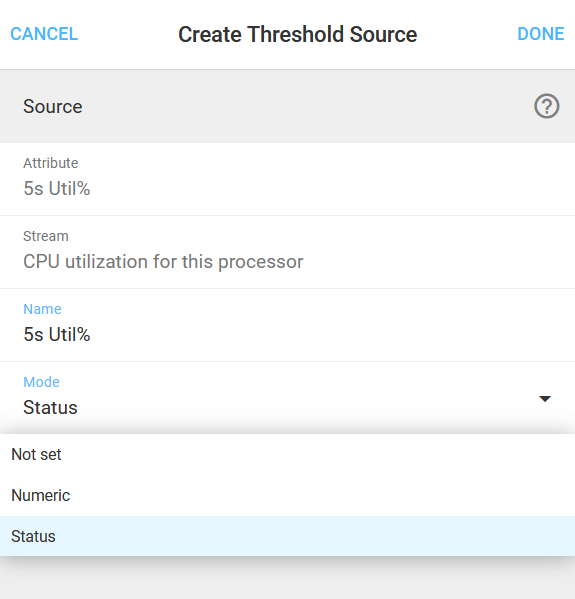Image resolution: width=575 pixels, height=599 pixels.
Task: Confirm with the DONE button
Action: 541,34
